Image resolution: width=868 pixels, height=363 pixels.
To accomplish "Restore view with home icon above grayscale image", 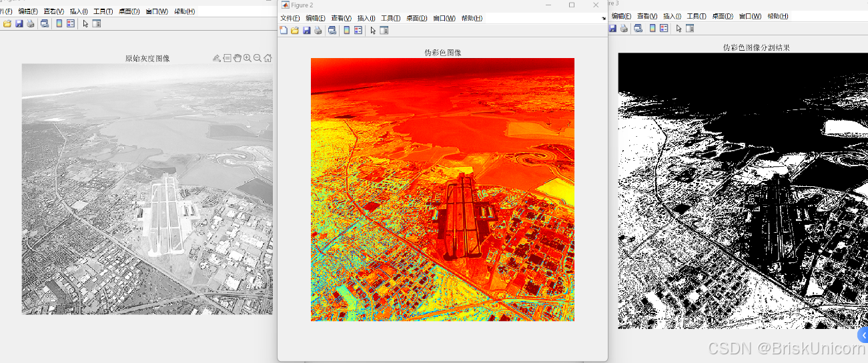I will click(x=268, y=58).
